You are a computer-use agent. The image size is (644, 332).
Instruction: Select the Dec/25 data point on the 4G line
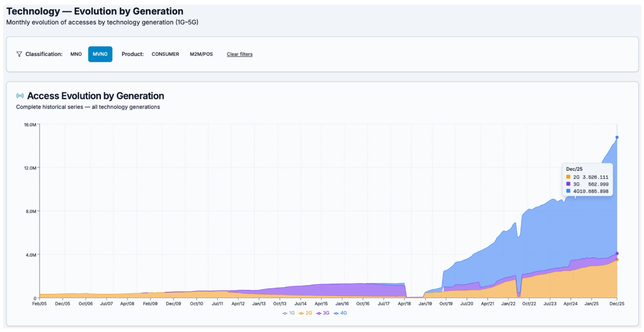(617, 137)
